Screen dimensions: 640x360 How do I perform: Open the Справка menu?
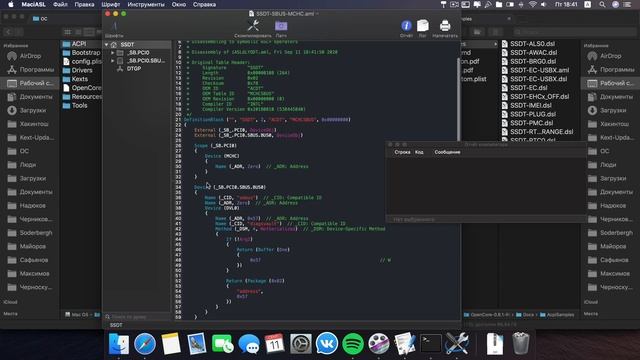[x=204, y=4]
